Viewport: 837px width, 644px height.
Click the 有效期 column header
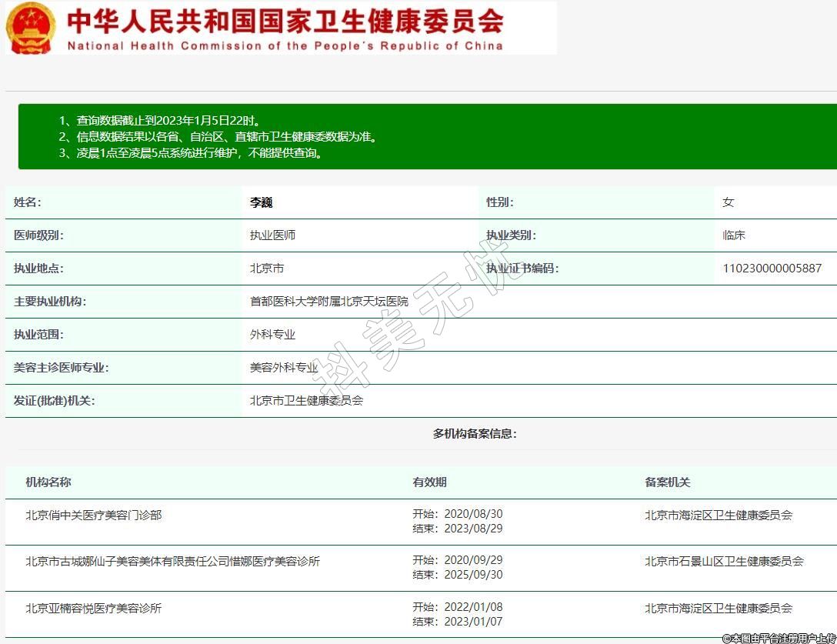coord(429,482)
